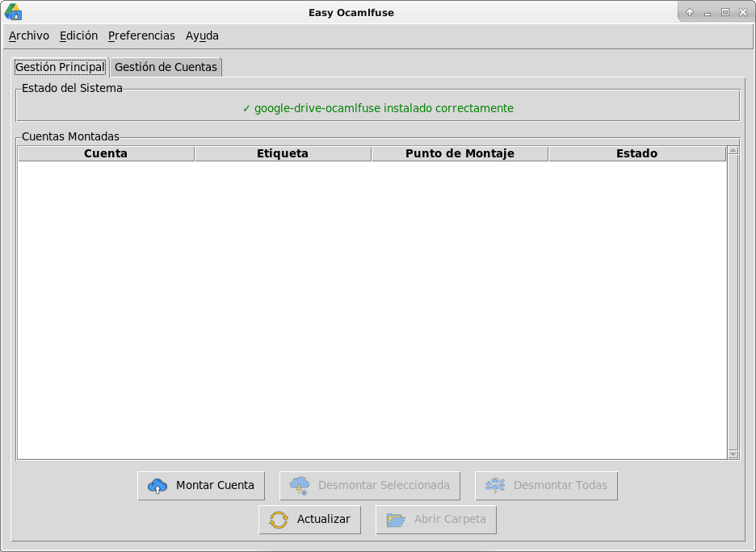Click the Easy Ocamlfuse app icon in title bar
Screen dimensions: 756x552
[x=13, y=12]
